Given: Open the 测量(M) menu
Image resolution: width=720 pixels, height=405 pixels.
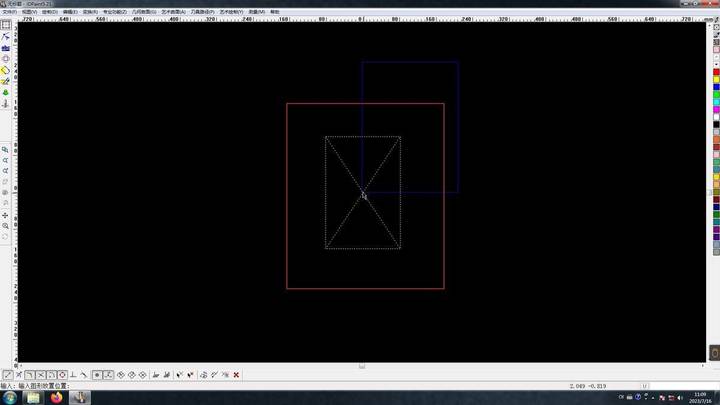Looking at the screenshot, I should coord(257,12).
